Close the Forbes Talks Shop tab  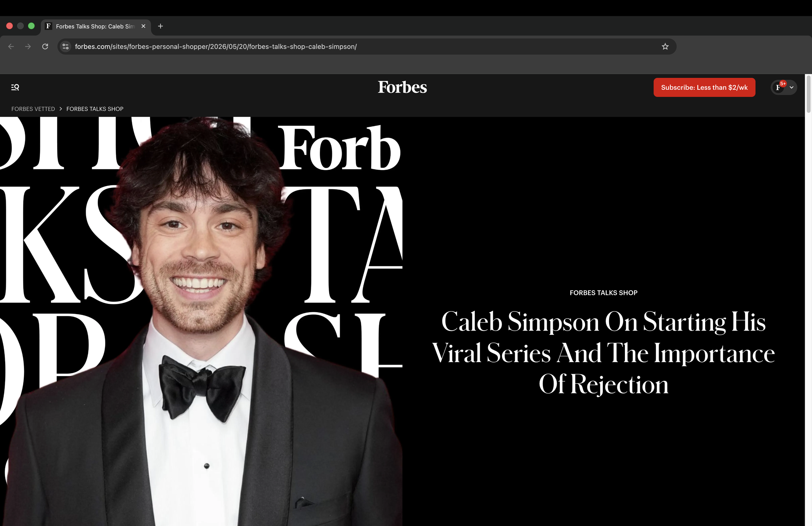click(143, 26)
